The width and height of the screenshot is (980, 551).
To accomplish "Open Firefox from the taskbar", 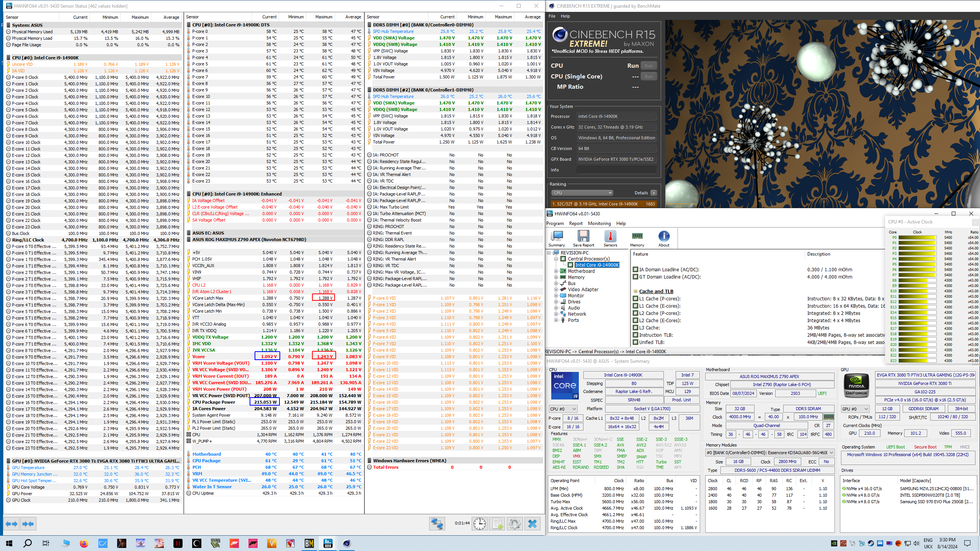I will (84, 543).
